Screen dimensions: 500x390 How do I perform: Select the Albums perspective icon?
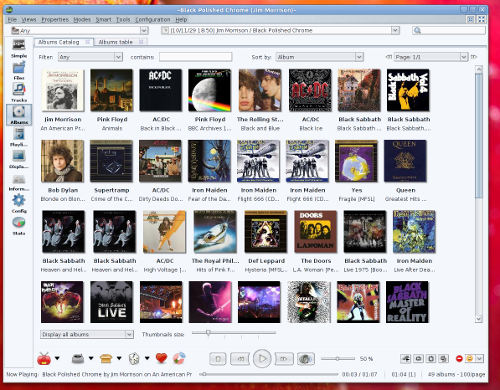pyautogui.click(x=19, y=115)
